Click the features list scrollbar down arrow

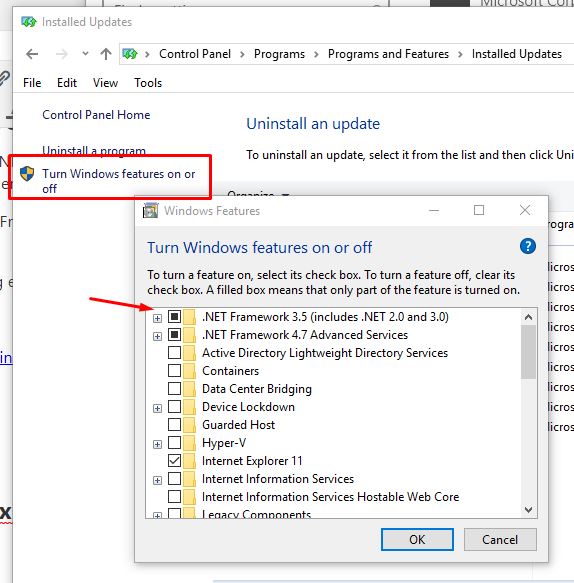tap(528, 509)
